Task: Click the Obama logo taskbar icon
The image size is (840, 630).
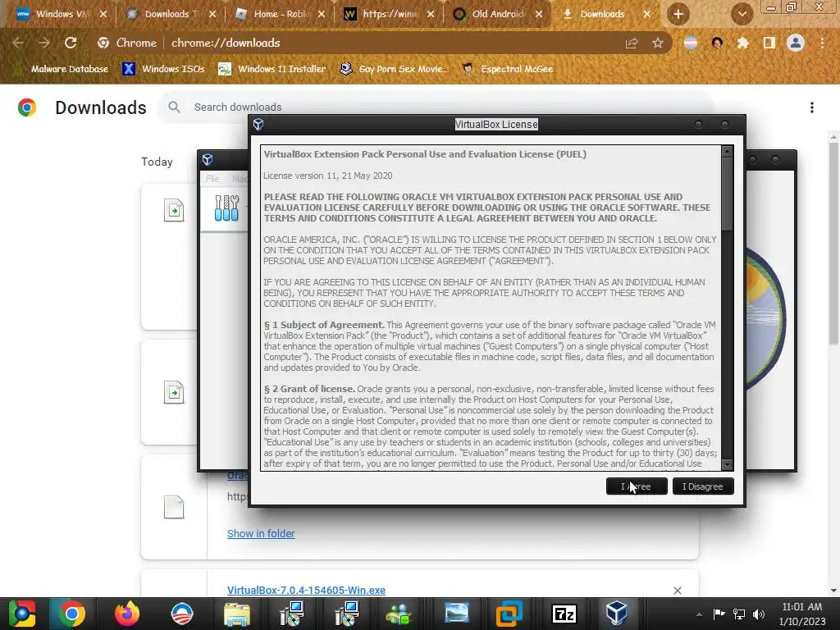Action: (181, 614)
